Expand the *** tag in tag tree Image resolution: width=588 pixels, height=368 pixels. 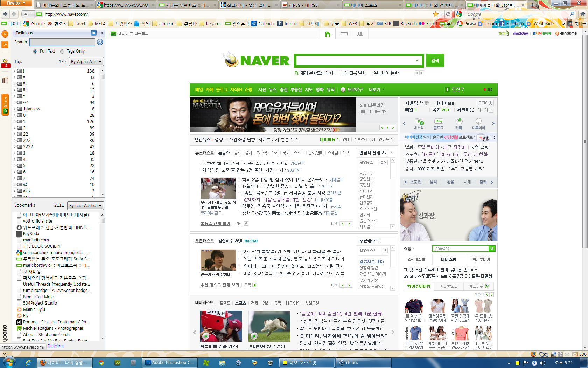[x=14, y=103]
